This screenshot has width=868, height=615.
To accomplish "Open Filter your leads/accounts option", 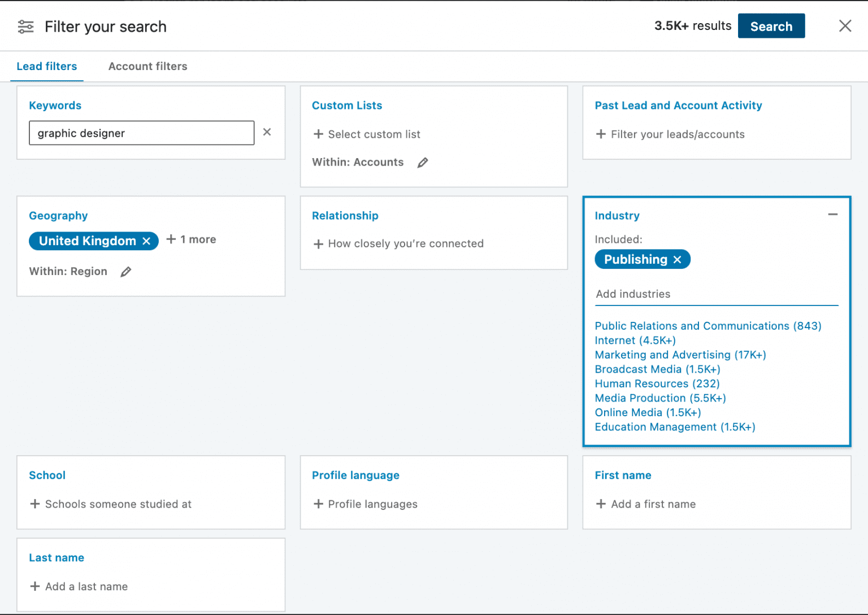I will pos(671,134).
